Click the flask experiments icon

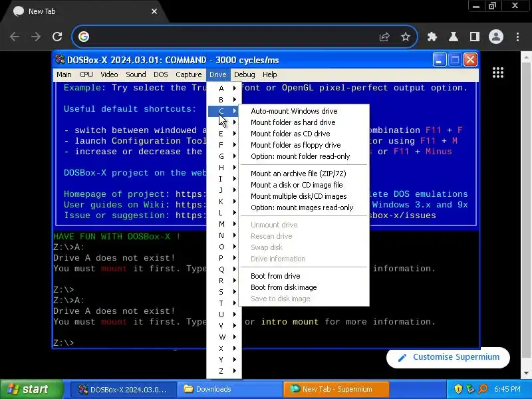(x=454, y=37)
